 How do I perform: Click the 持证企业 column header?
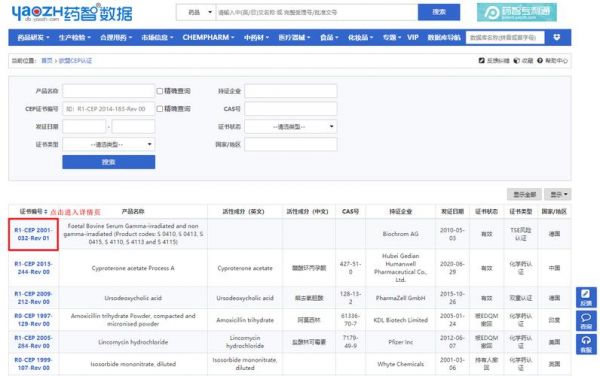tap(401, 212)
